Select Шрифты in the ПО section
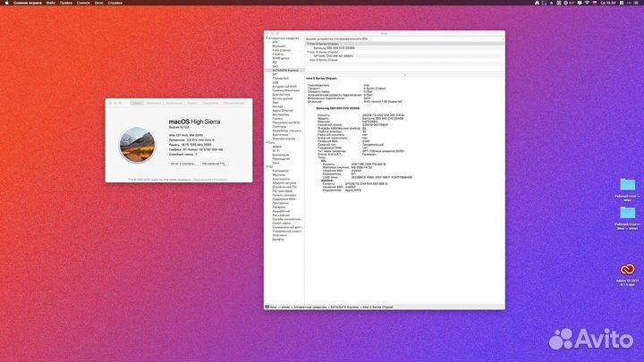Screen dimensions: 644x362 click(x=277, y=240)
